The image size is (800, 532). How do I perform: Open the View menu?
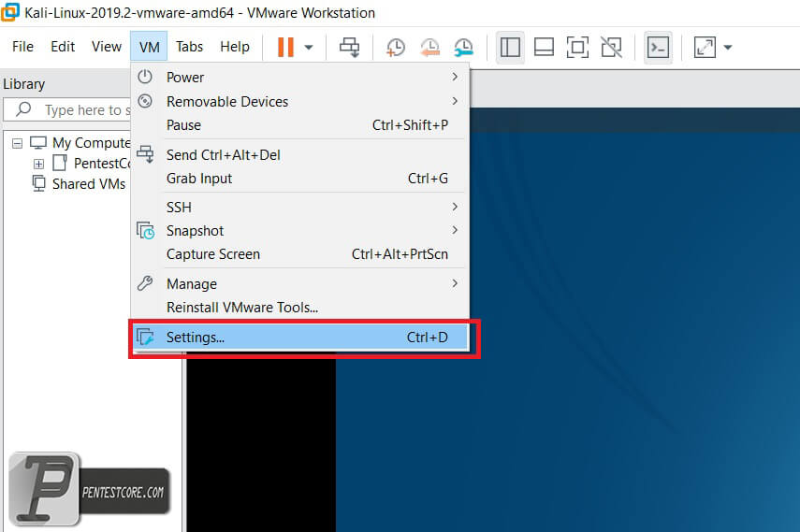coord(106,47)
